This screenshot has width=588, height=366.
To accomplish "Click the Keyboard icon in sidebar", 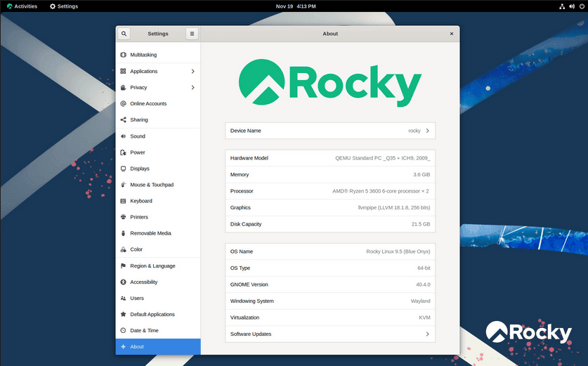I will coord(123,201).
